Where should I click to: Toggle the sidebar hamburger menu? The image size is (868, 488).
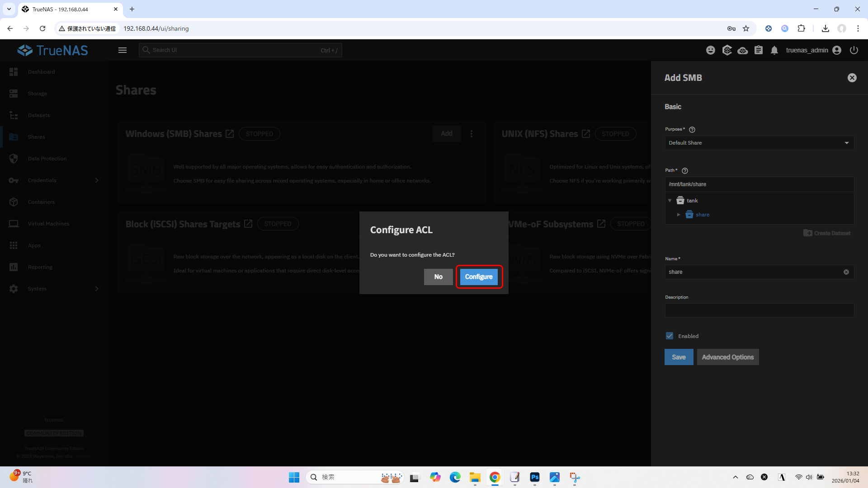click(123, 50)
